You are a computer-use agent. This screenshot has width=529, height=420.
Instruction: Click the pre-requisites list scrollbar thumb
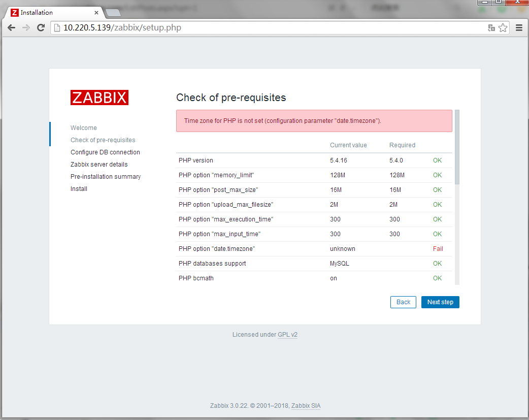pyautogui.click(x=457, y=147)
